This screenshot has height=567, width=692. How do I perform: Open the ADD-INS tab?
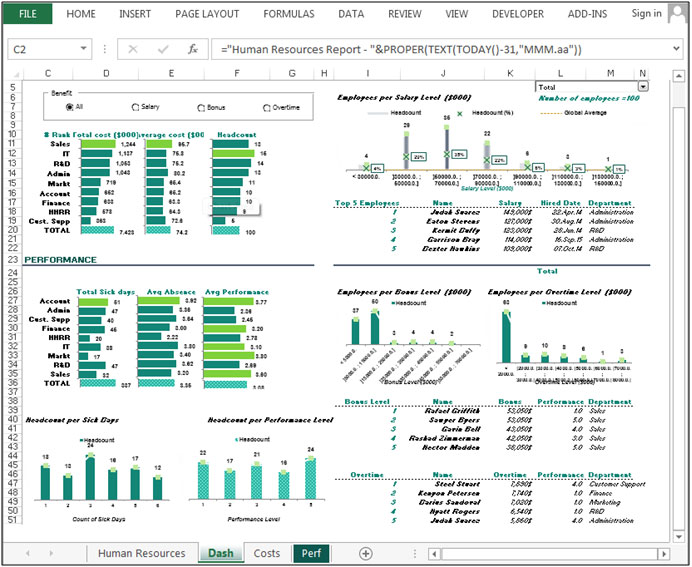pos(587,14)
